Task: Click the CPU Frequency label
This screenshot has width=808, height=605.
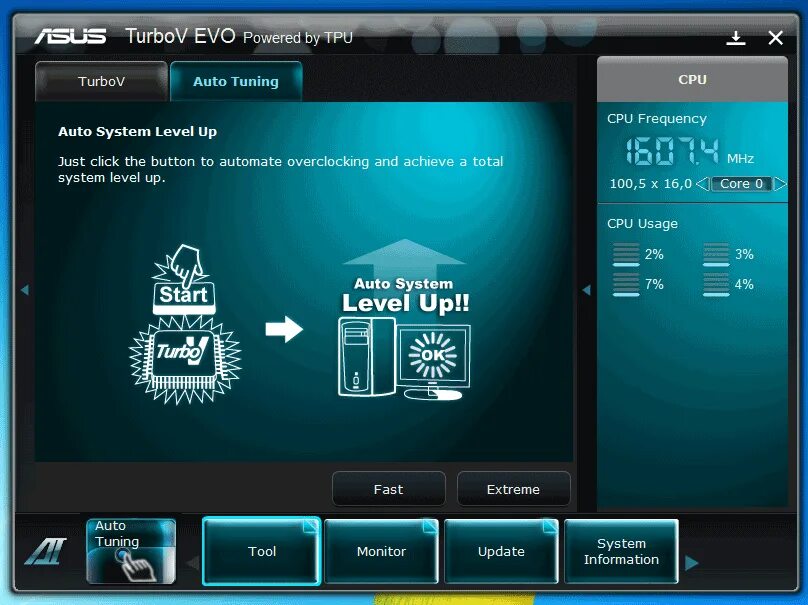Action: [656, 119]
